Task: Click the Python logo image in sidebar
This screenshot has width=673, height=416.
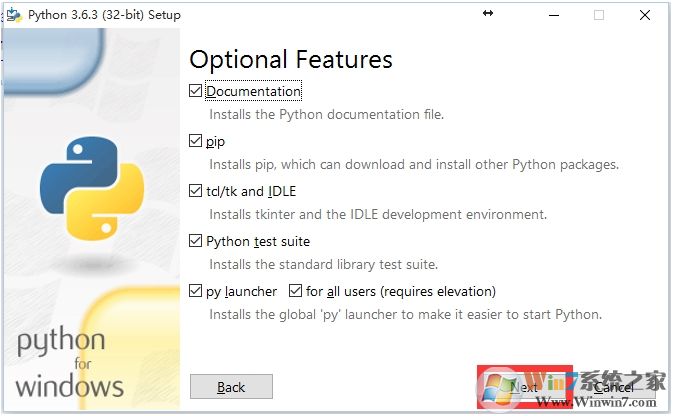Action: (92, 188)
